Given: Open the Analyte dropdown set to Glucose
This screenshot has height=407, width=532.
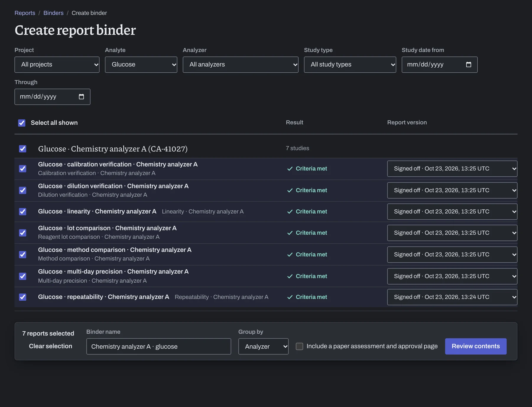Looking at the screenshot, I should tap(141, 65).
